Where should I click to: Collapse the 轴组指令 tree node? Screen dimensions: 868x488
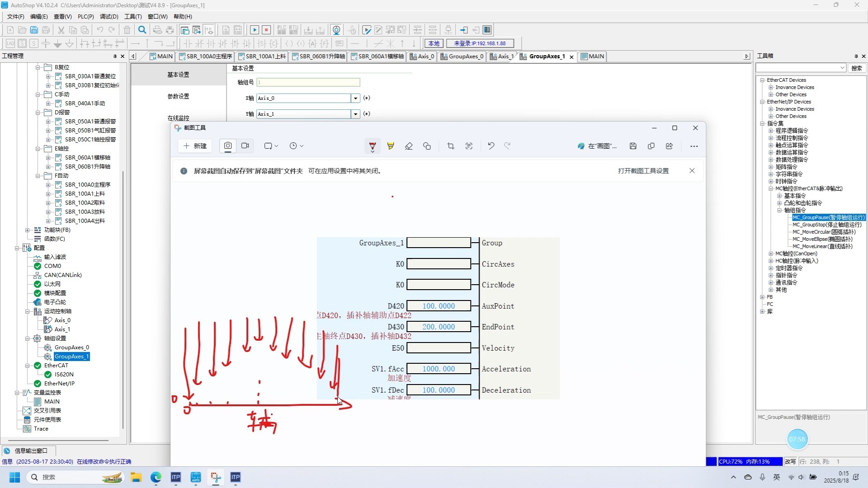(x=779, y=210)
